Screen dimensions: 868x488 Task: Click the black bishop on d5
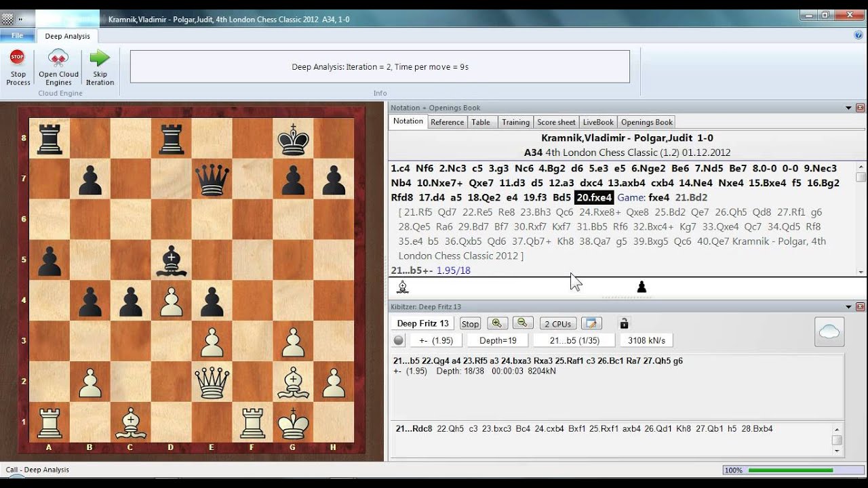click(172, 262)
